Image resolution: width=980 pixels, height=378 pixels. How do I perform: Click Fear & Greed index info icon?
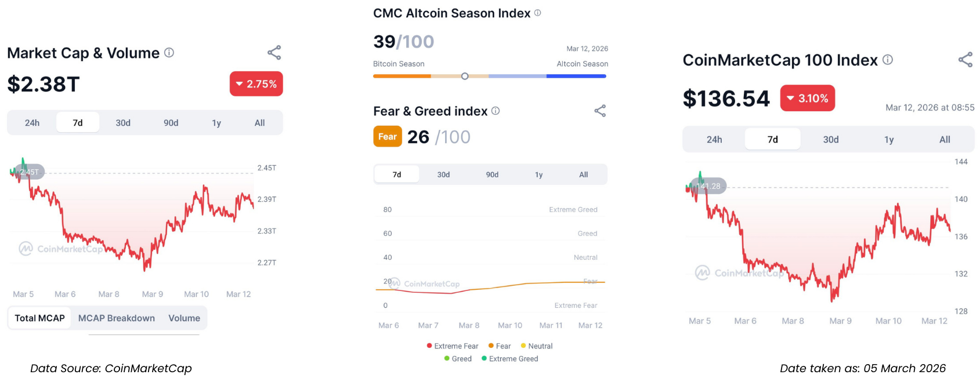pyautogui.click(x=496, y=111)
